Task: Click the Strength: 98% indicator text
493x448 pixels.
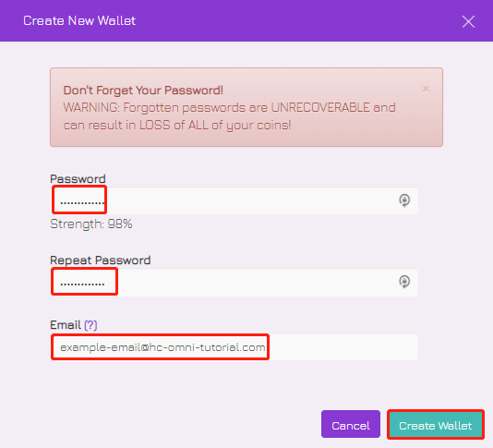Action: click(91, 224)
